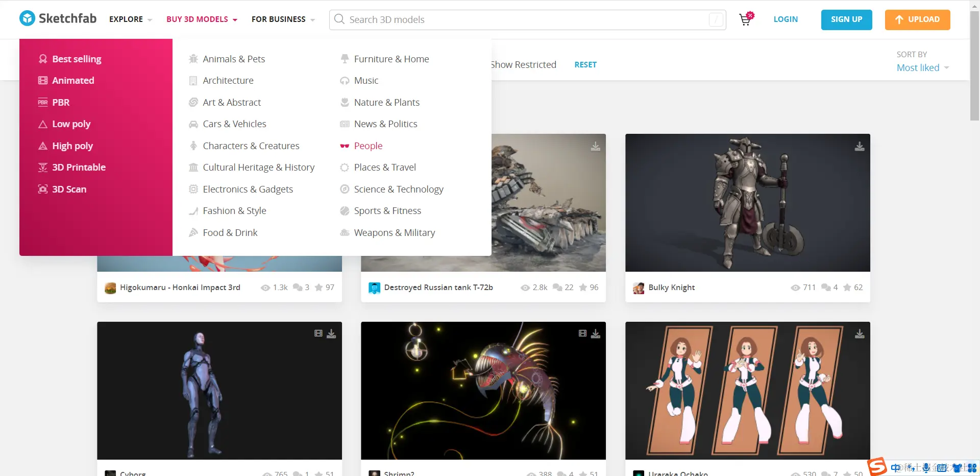Click the Destroyed Russian tank author avatar
The image size is (980, 476).
tap(375, 288)
